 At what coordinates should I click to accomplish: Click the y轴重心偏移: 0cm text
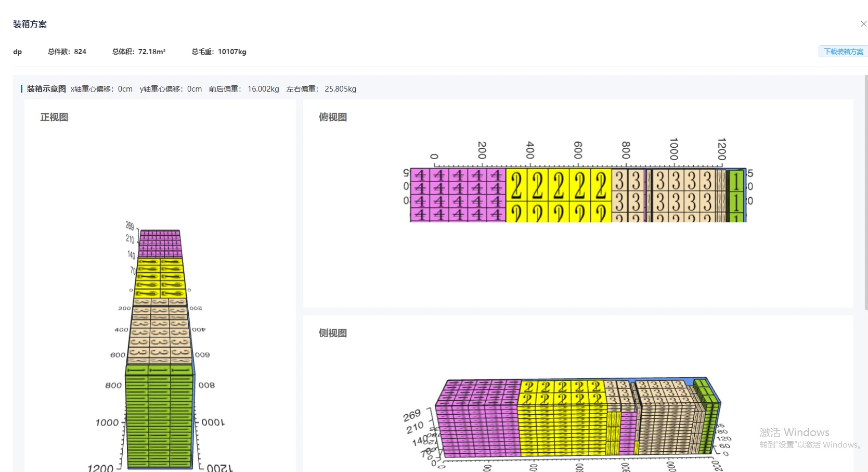[x=171, y=89]
